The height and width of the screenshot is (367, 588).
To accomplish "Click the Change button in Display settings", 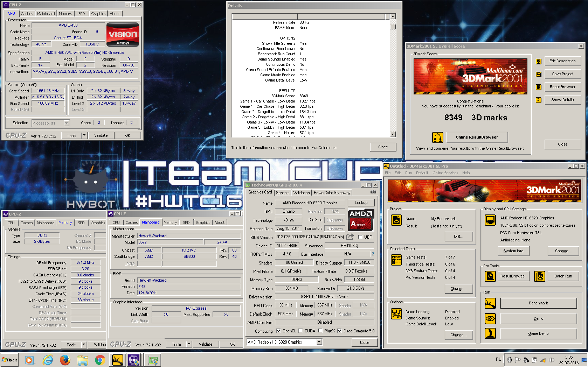I will coord(563,251).
